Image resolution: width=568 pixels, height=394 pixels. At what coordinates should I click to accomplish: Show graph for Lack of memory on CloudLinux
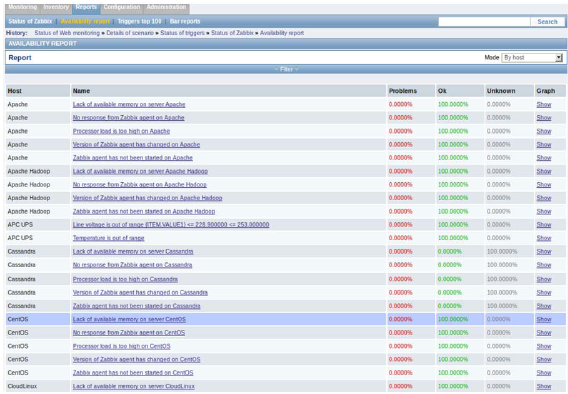pyautogui.click(x=544, y=386)
